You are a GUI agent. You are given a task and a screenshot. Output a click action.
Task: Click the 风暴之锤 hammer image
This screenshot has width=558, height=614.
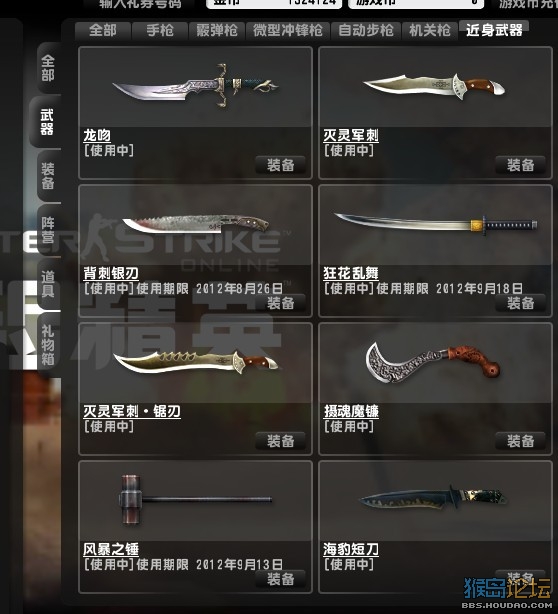(x=195, y=500)
